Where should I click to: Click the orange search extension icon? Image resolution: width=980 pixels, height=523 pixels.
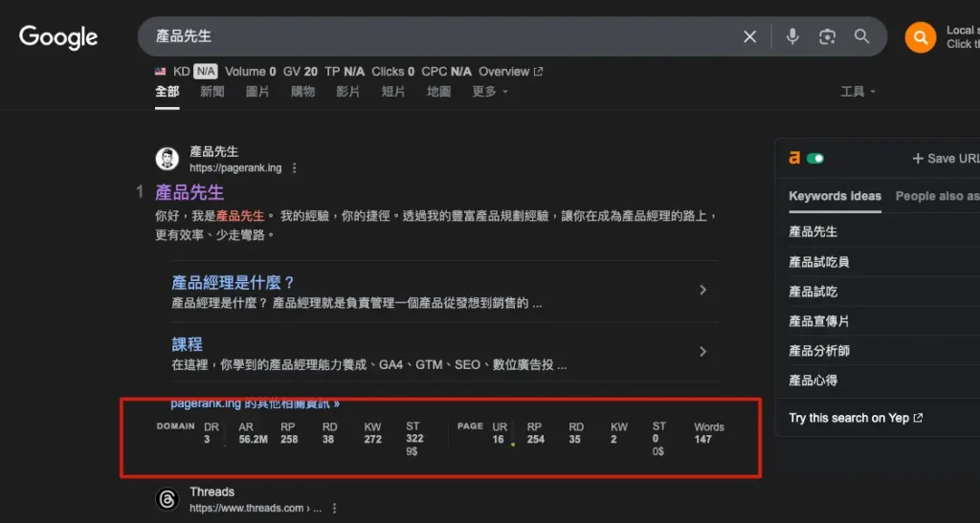pyautogui.click(x=920, y=37)
